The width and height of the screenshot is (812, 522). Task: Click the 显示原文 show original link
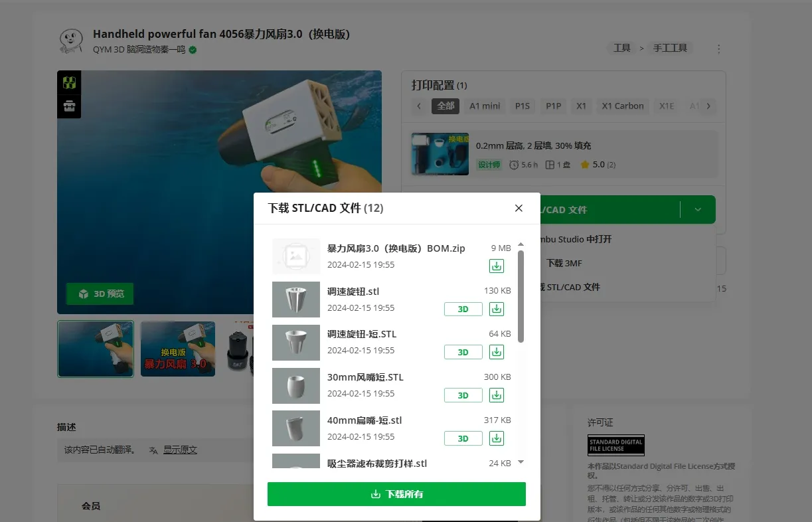point(180,450)
